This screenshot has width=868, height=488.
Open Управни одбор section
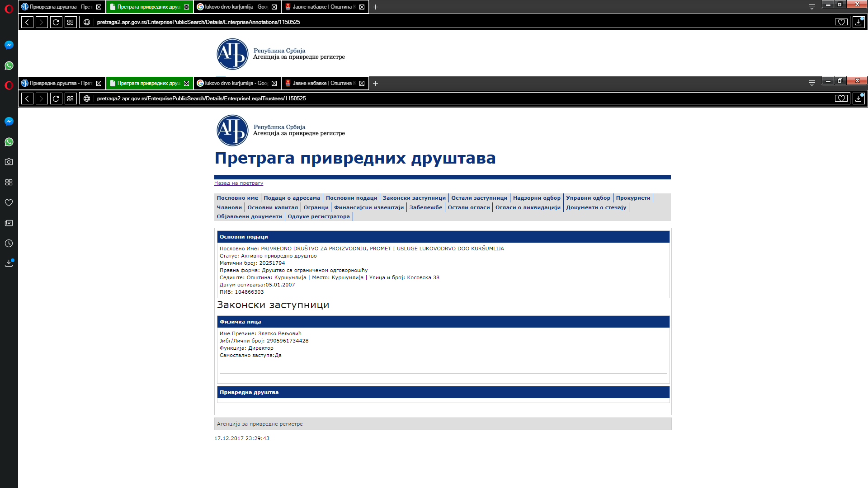(x=588, y=198)
